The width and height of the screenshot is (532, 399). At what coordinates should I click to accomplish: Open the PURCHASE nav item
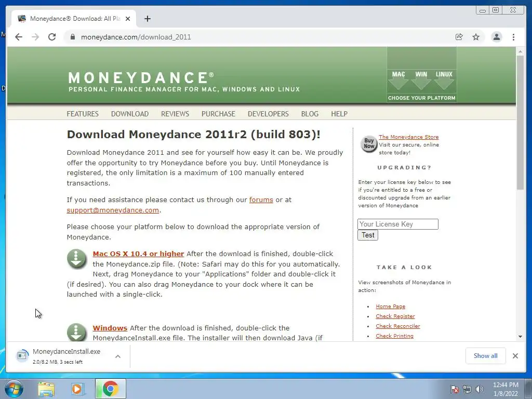218,114
